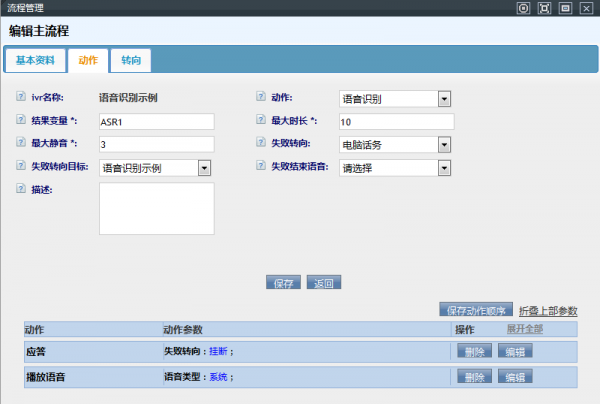
Task: Click help icon beside 最大静音 label
Action: tap(21, 144)
